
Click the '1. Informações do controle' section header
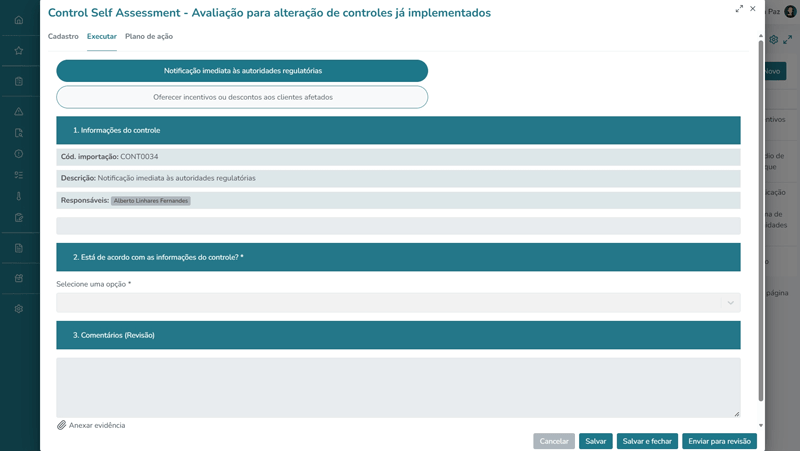click(x=398, y=130)
